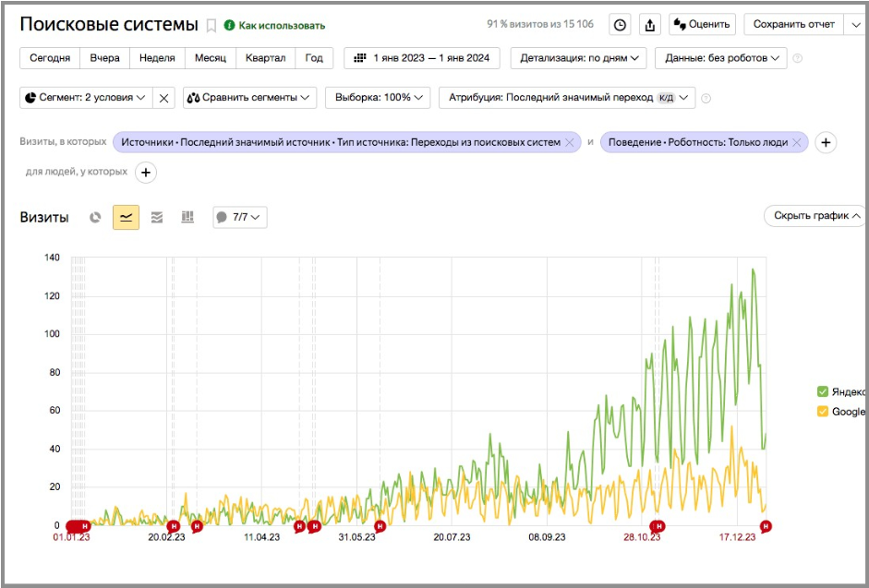This screenshot has height=588, width=869.
Task: Click the export/share report icon
Action: [x=650, y=25]
